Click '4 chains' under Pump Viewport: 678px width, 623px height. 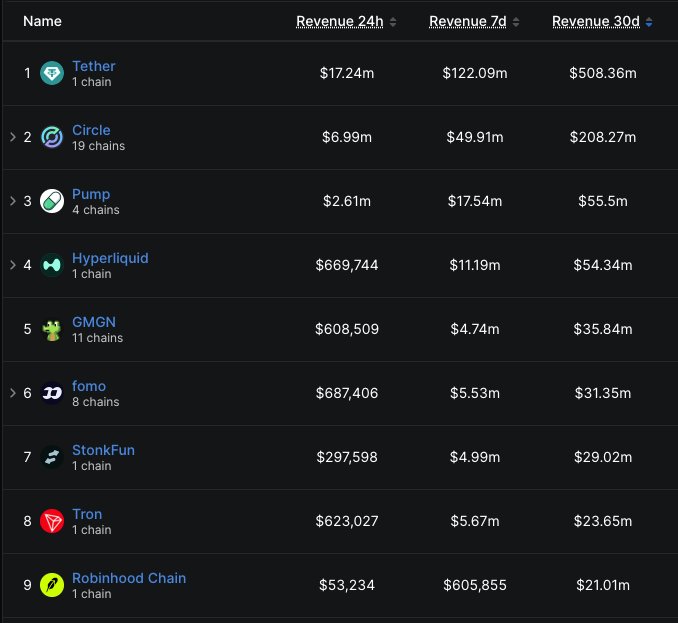click(x=96, y=210)
